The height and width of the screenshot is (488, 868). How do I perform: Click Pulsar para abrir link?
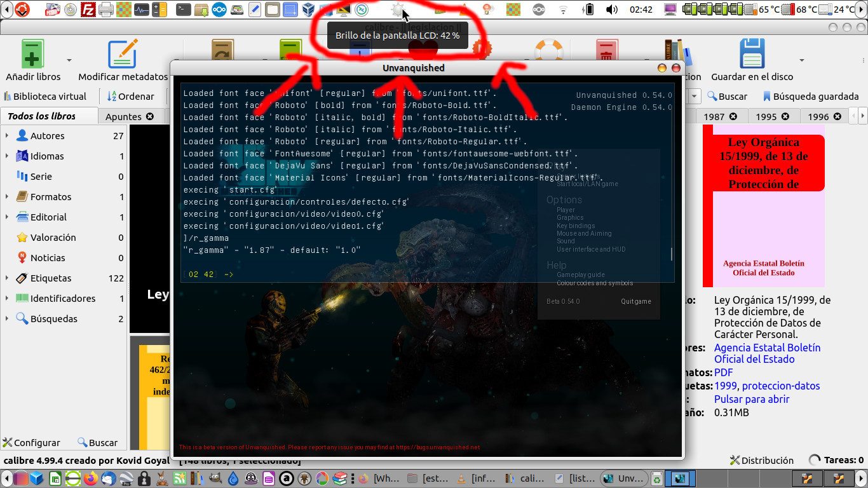click(752, 399)
